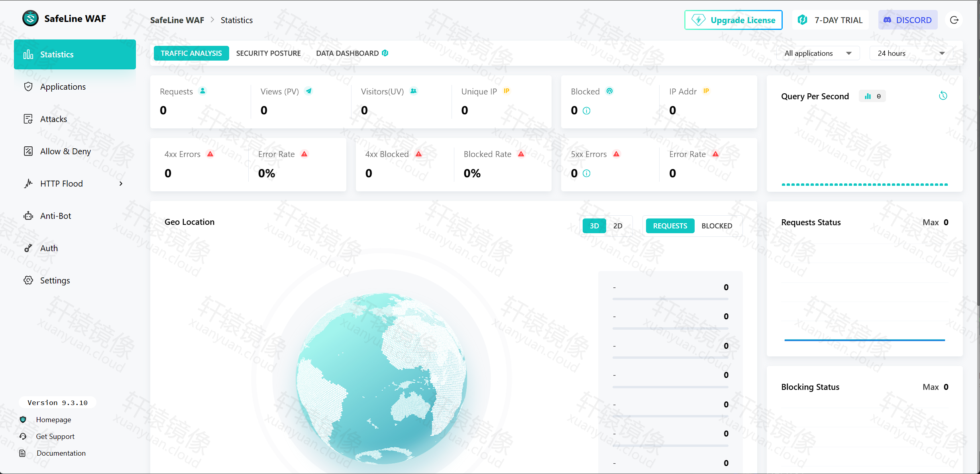
Task: Open the 24 hours time range dropdown
Action: (x=911, y=53)
